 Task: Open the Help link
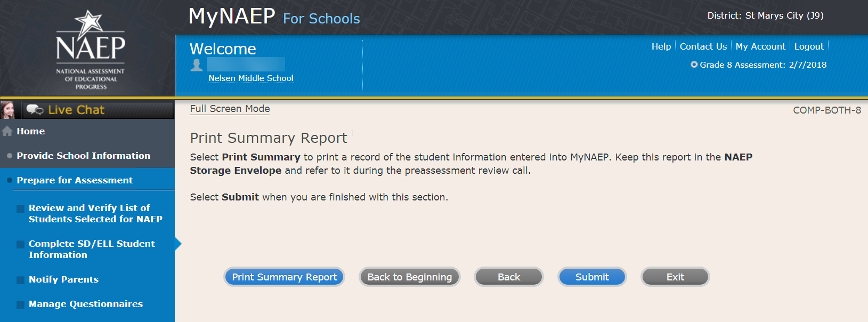pyautogui.click(x=661, y=46)
